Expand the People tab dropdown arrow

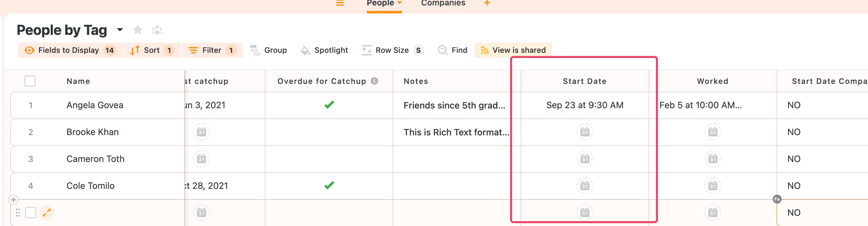click(x=400, y=3)
